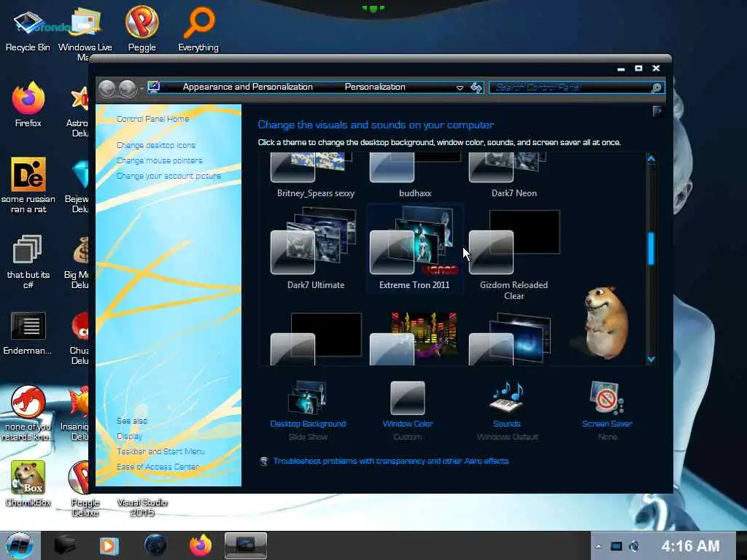
Task: Click Troubleshoot problems with transparency link
Action: click(391, 461)
